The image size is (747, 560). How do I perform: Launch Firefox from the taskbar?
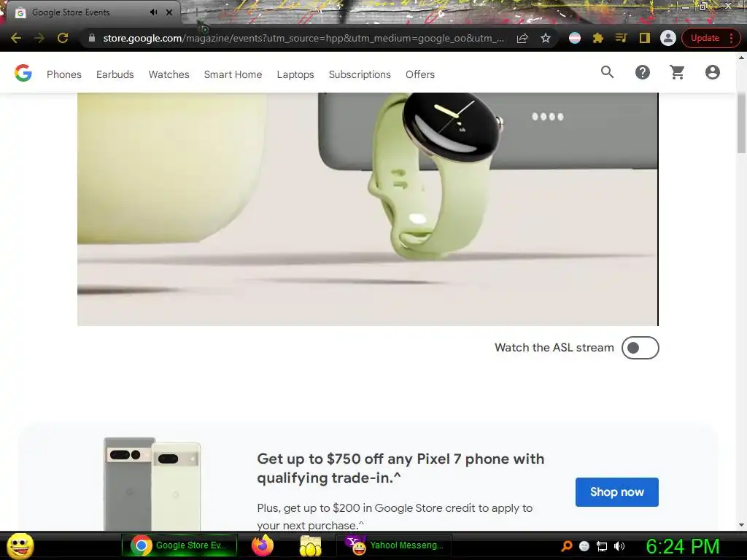click(x=263, y=545)
